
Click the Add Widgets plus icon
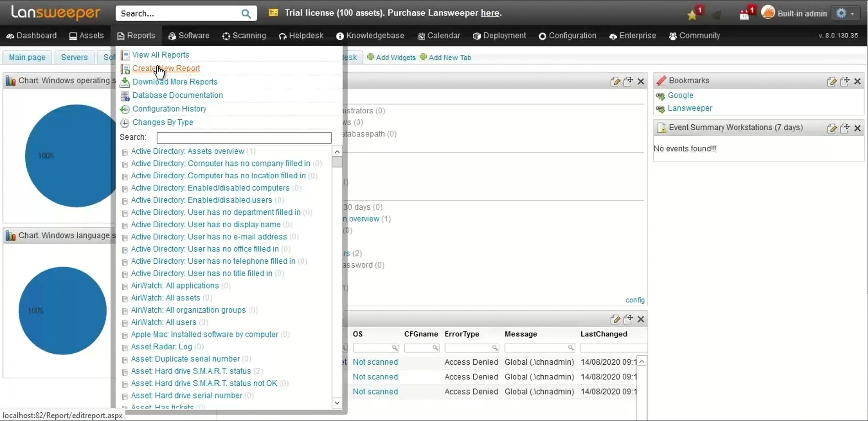[370, 57]
